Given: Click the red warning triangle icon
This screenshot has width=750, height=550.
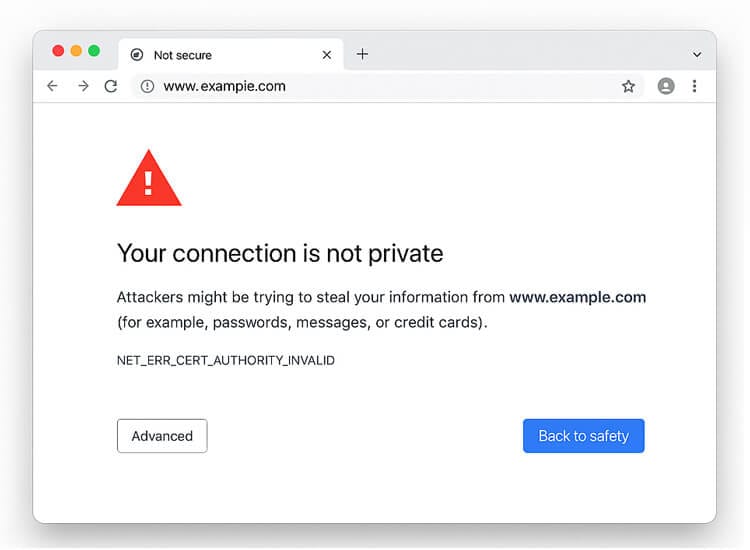Looking at the screenshot, I should 149,180.
